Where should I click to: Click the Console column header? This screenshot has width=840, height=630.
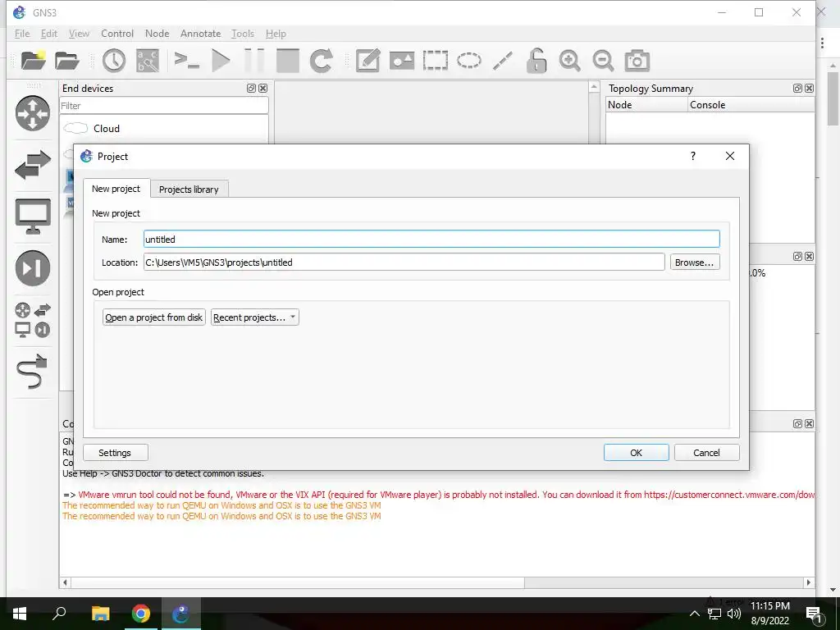coord(751,104)
